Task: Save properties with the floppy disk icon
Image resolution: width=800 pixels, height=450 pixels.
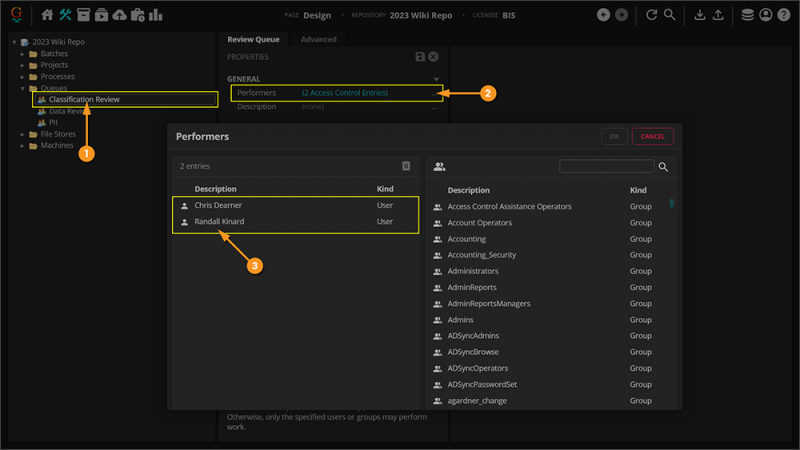Action: (x=420, y=57)
